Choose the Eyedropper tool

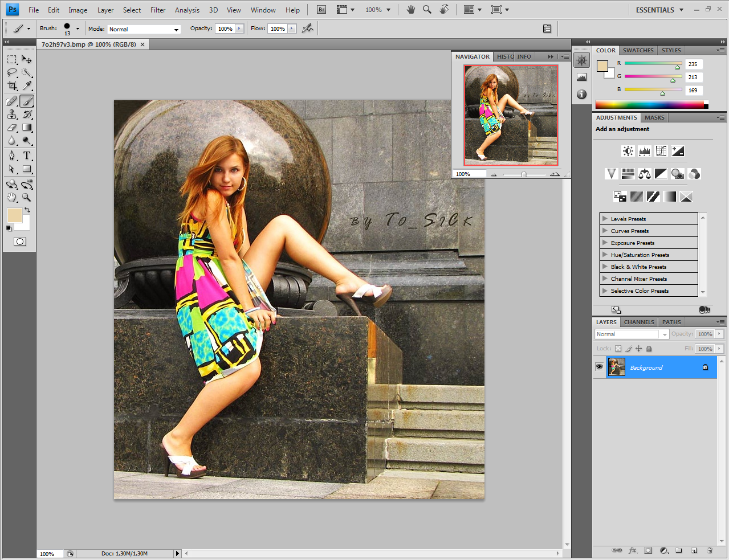point(27,86)
